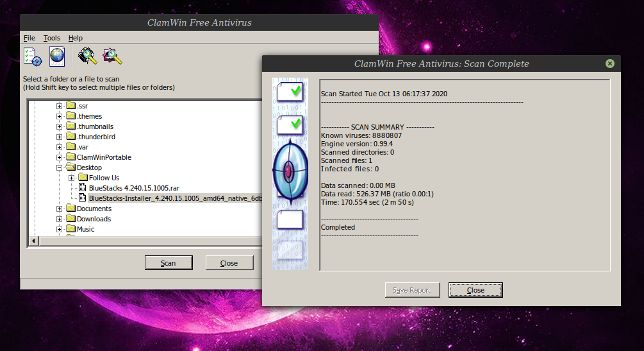This screenshot has width=644, height=351.
Task: Click the globe icon to update the virus database
Action: point(57,56)
